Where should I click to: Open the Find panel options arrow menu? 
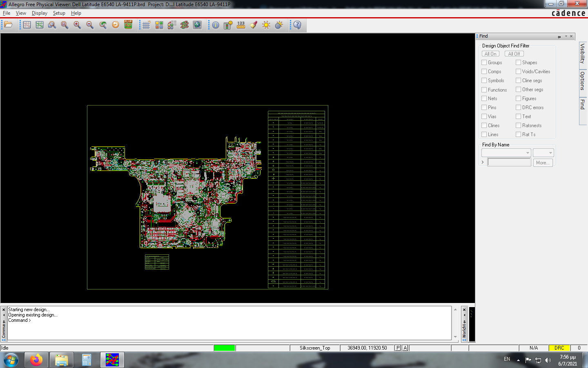coord(566,36)
